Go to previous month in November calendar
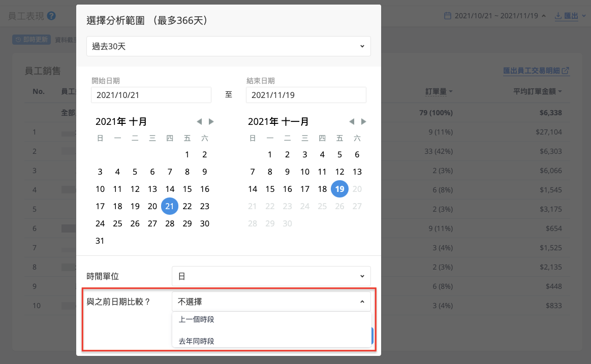The height and width of the screenshot is (364, 591). pos(352,121)
